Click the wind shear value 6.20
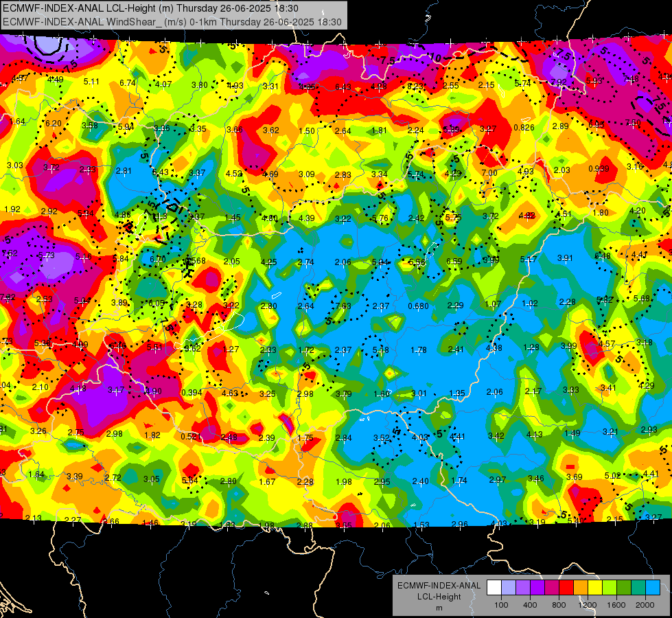This screenshot has height=618, width=672. [53, 124]
